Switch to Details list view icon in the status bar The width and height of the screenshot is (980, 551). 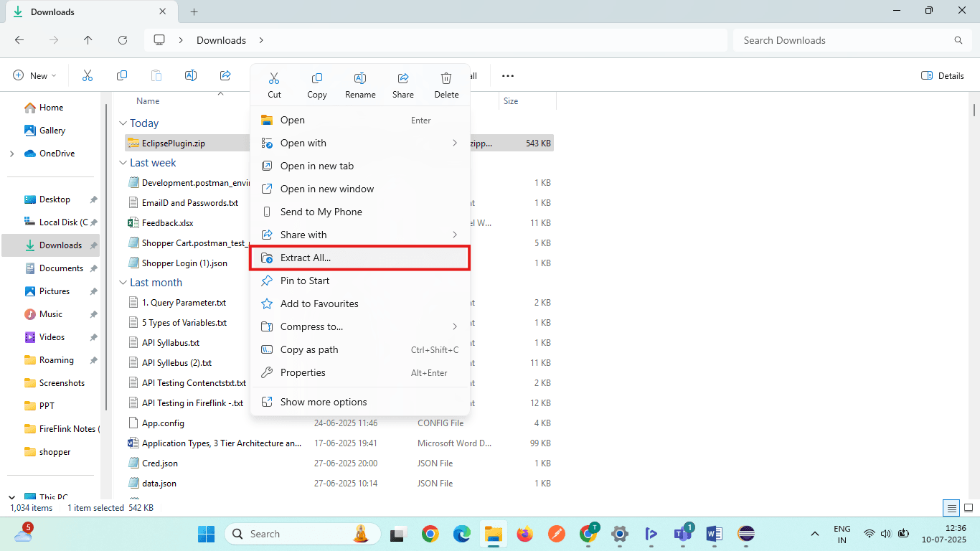coord(952,508)
